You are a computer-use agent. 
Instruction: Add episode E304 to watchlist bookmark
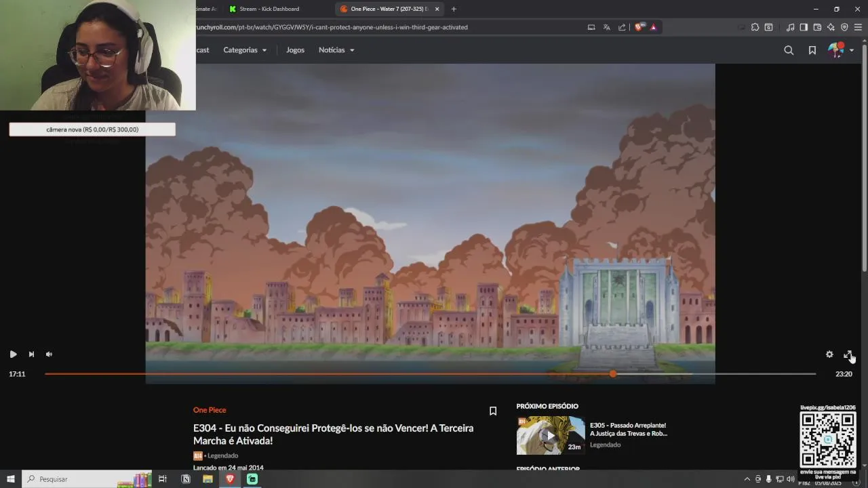coord(493,411)
